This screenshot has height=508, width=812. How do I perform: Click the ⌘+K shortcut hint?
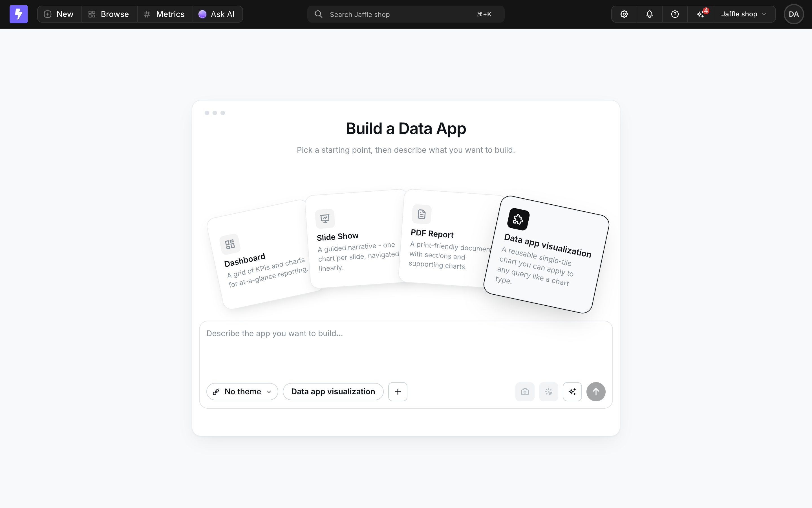(484, 14)
